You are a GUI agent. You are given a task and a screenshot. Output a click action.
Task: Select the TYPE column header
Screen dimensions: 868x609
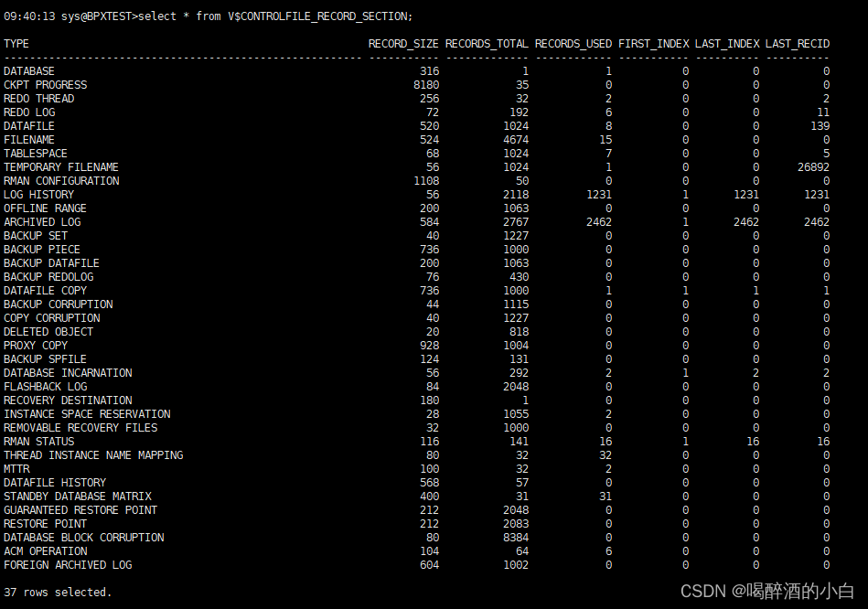16,44
